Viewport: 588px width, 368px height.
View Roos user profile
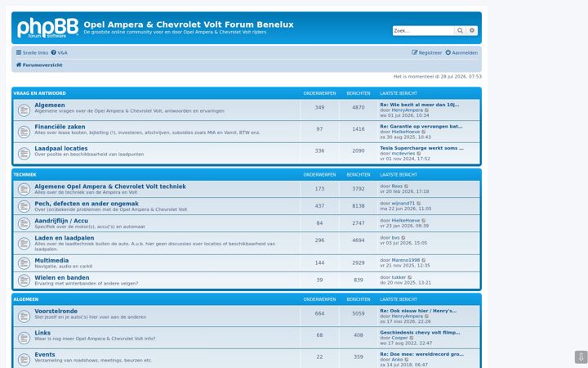(397, 186)
